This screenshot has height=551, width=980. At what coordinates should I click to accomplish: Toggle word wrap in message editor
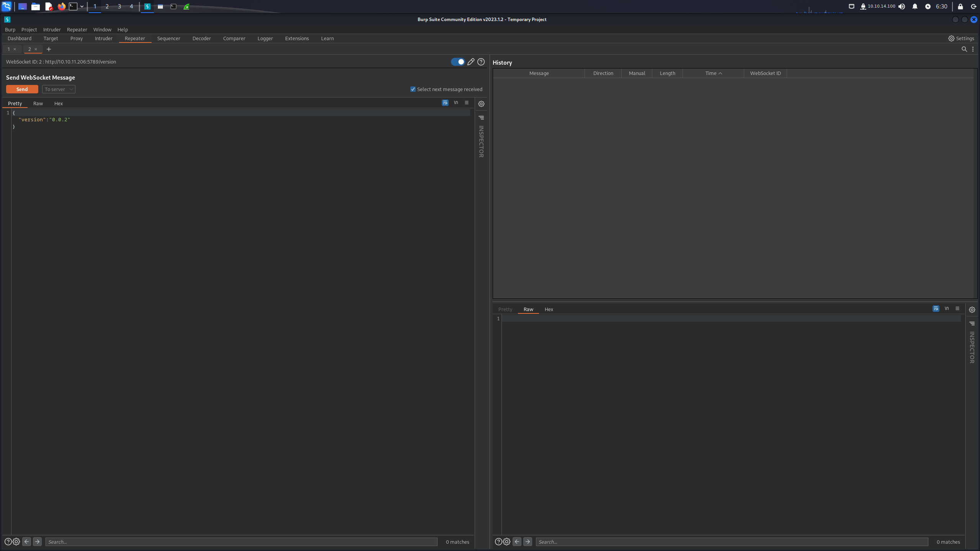[445, 103]
